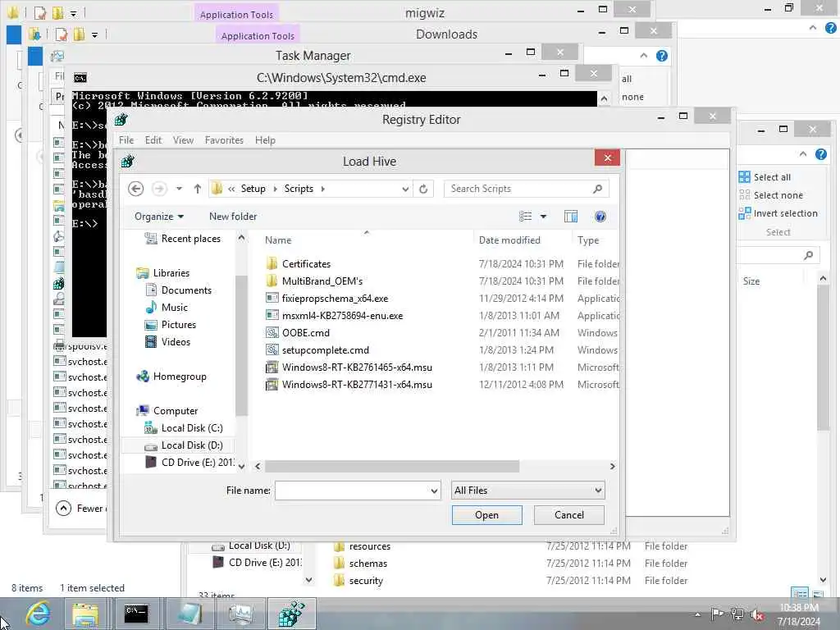Click Setup in the address breadcrumb

(253, 189)
